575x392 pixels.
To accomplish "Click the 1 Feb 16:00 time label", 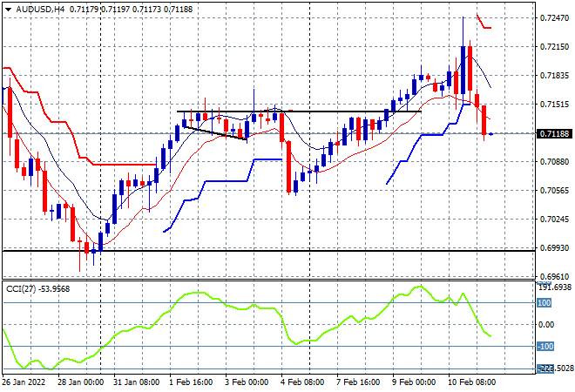I will 191,382.
